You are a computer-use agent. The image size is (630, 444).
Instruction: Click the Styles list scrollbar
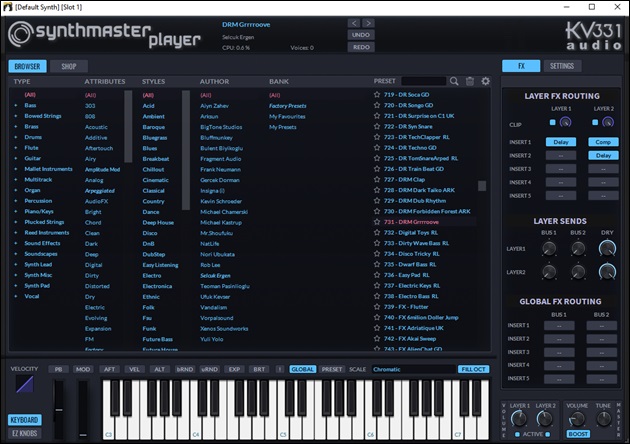pos(186,150)
